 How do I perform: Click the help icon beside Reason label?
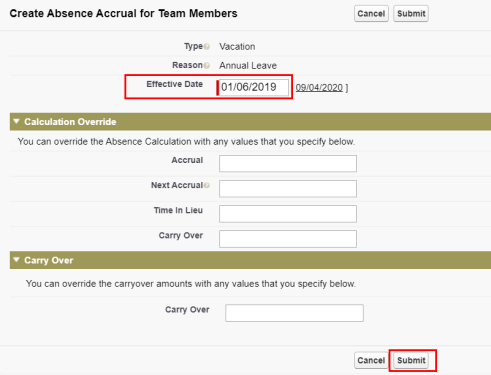pos(207,65)
